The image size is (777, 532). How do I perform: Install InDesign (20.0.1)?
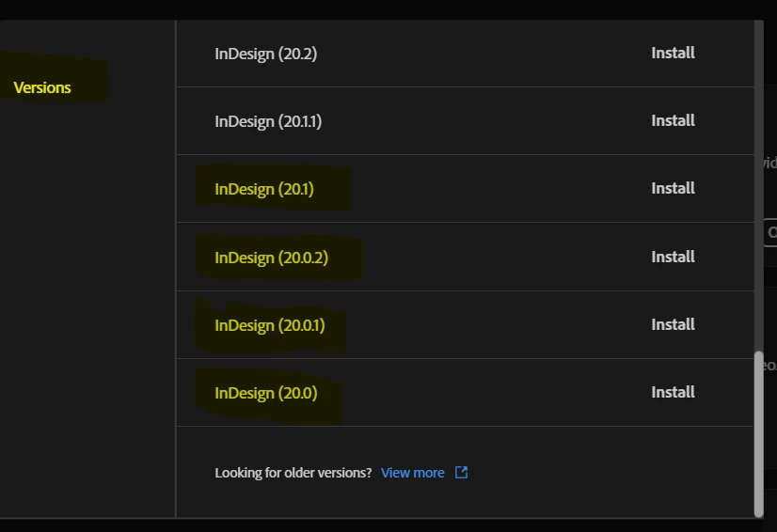(673, 325)
